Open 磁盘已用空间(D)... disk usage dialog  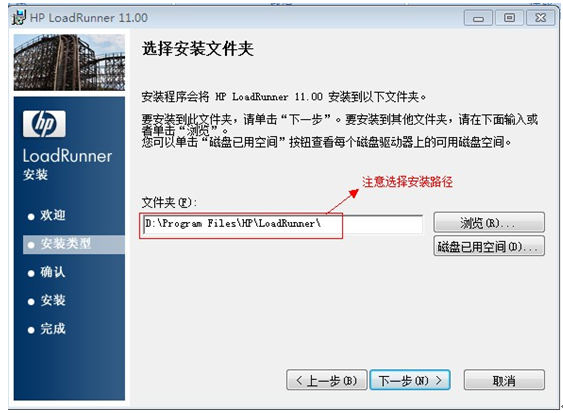click(489, 246)
